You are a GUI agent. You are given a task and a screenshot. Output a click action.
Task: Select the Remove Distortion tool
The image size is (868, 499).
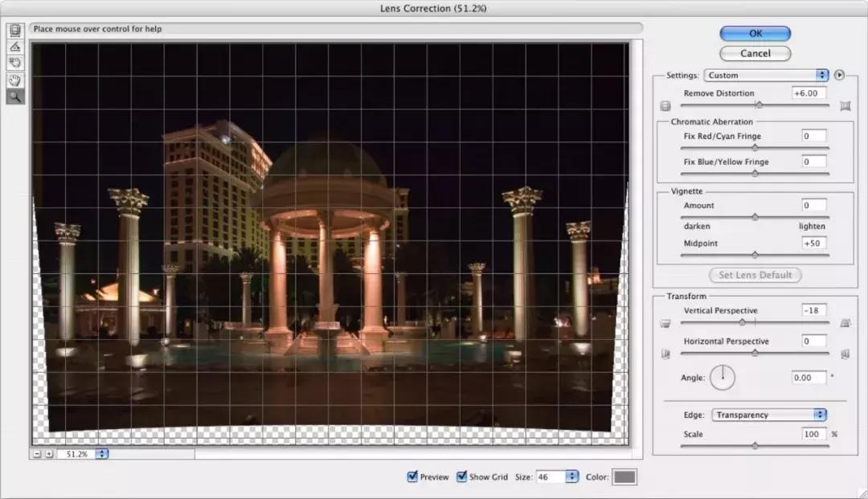click(x=15, y=31)
